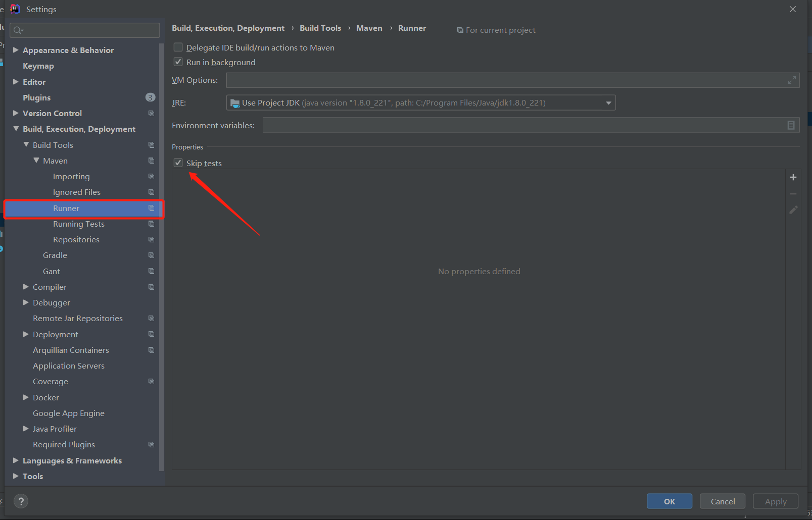Expand the Debugger node
The height and width of the screenshot is (520, 812).
(26, 302)
